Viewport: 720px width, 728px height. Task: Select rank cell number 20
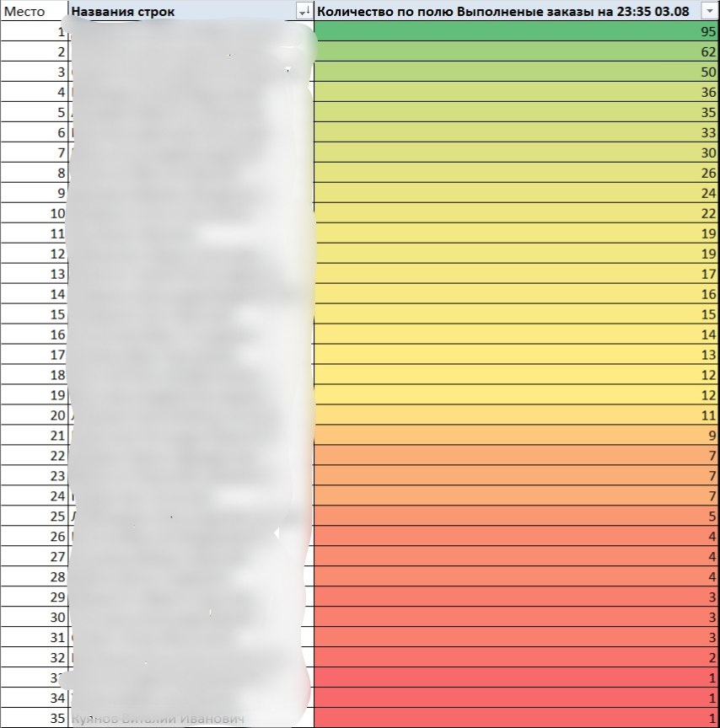[x=35, y=415]
